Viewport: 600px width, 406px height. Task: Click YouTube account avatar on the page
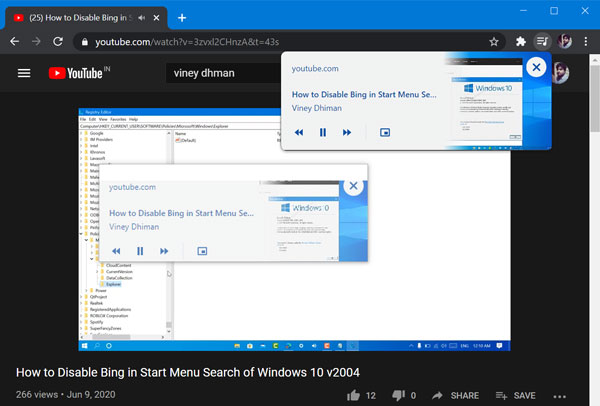561,73
